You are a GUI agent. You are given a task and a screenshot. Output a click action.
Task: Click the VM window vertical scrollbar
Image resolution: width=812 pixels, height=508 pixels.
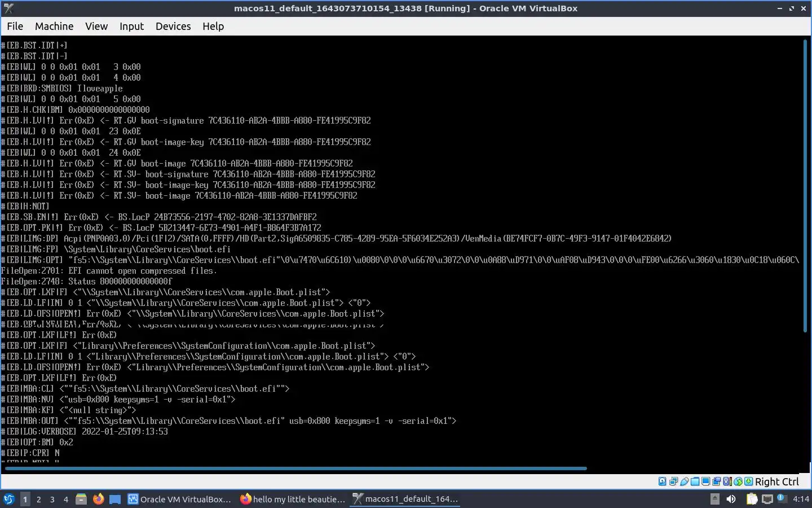tap(805, 186)
